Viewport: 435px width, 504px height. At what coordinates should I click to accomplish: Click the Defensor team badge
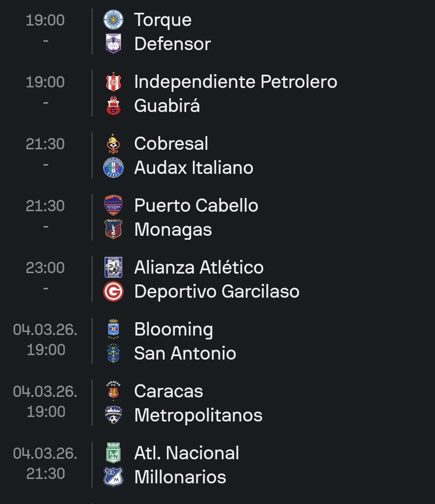click(113, 44)
